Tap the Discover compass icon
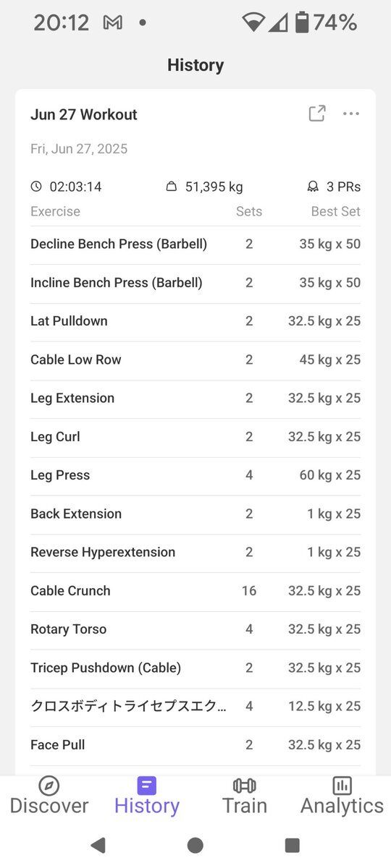Viewport: 391px width, 868px height. click(x=49, y=786)
